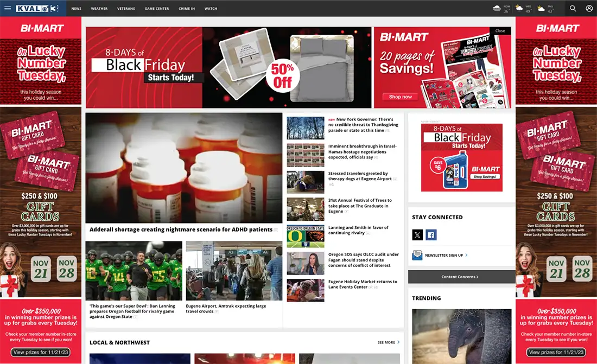Open the Chime In menu
This screenshot has width=597, height=364.
pyautogui.click(x=187, y=8)
